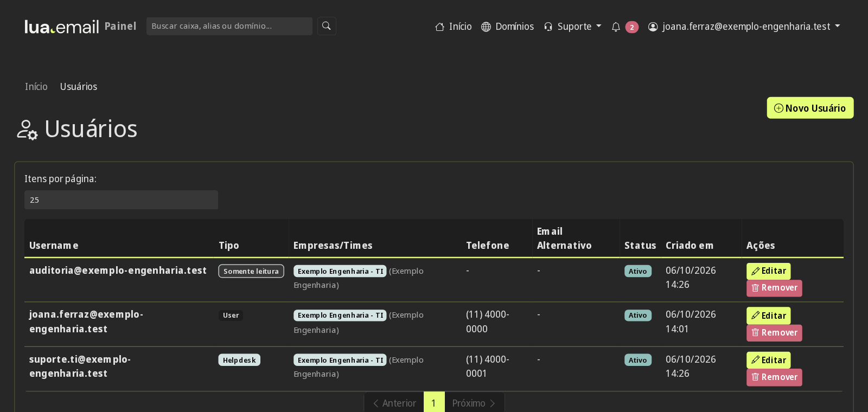Click Exemplo Engenharia - TI badge in suporte.ti row
Image resolution: width=868 pixels, height=412 pixels.
tap(340, 360)
